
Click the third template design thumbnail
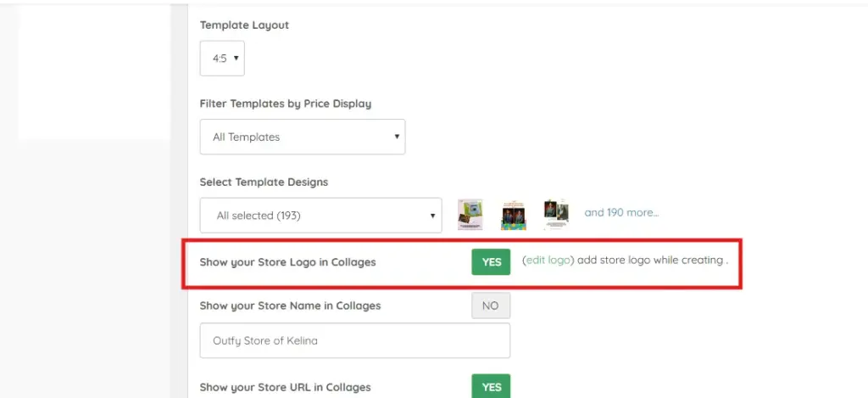[556, 215]
